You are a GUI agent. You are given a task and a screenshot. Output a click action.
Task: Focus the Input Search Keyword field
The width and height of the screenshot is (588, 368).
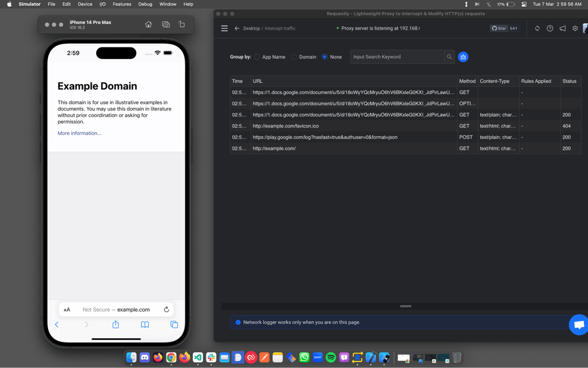(x=397, y=57)
